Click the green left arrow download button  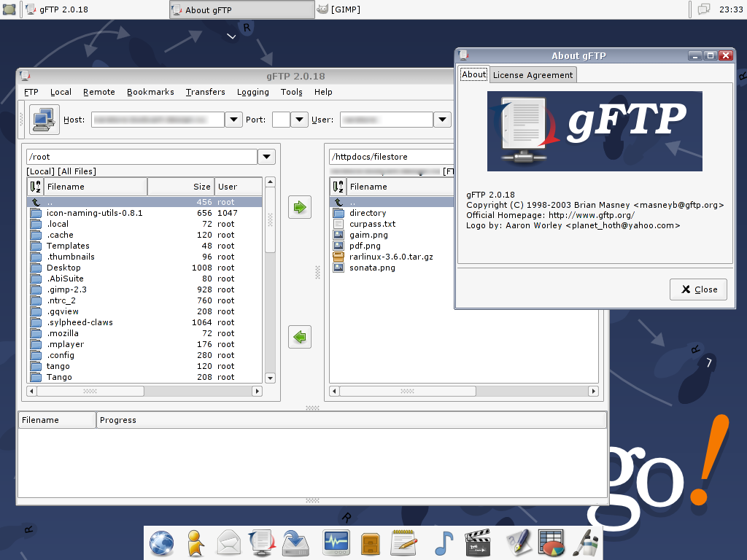click(300, 337)
